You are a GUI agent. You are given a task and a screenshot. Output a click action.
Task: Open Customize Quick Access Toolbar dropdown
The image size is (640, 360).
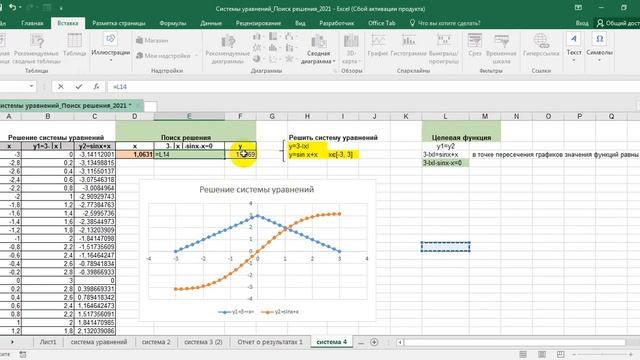coord(61,8)
